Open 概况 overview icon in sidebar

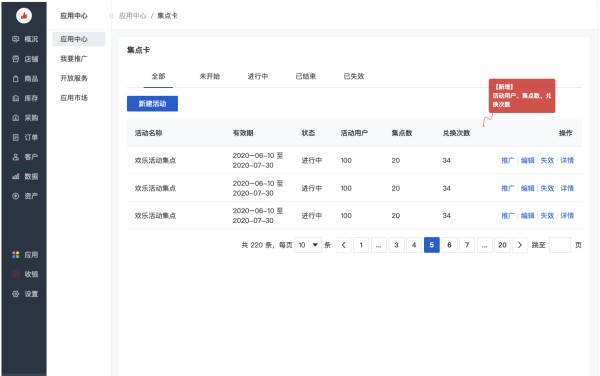[x=16, y=39]
